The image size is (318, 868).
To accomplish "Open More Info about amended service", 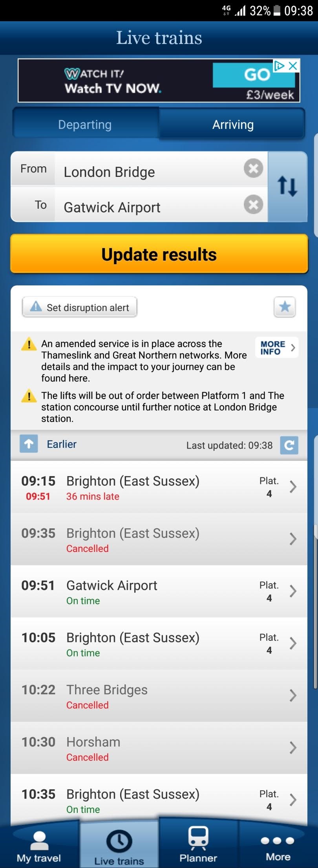I will (x=277, y=348).
